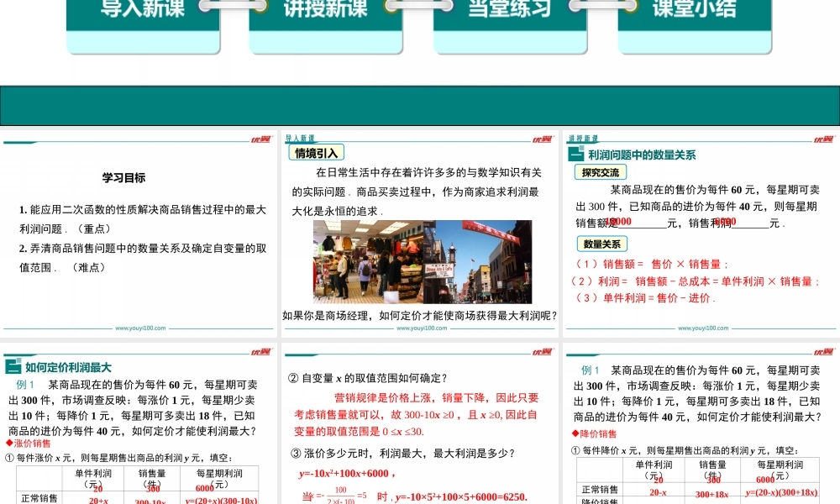Select the equation y=-10x²+100x+6000
The width and height of the screenshot is (840, 504).
[347, 473]
